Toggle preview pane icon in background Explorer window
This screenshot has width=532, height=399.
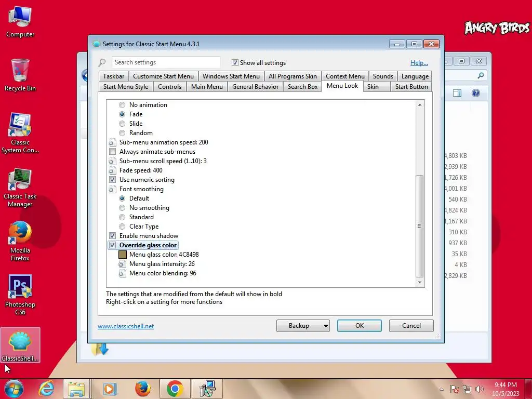point(457,93)
